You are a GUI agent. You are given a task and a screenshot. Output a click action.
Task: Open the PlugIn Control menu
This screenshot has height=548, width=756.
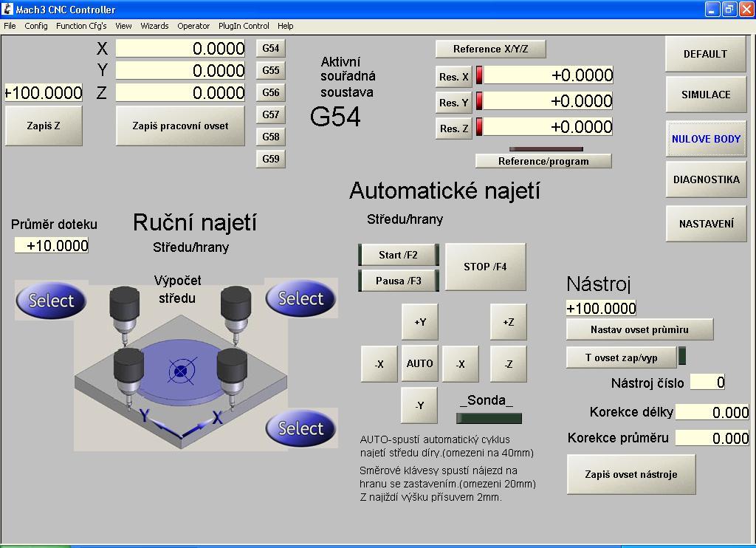pos(244,26)
